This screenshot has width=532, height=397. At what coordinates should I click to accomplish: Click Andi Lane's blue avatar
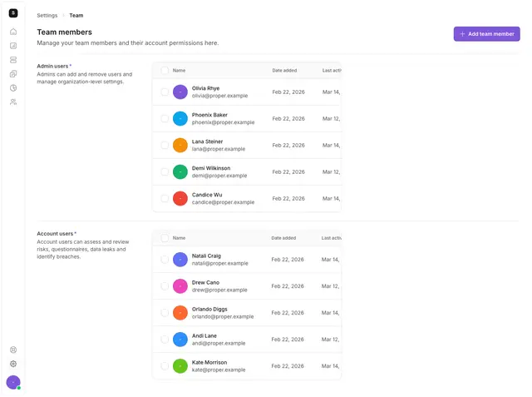coord(180,340)
